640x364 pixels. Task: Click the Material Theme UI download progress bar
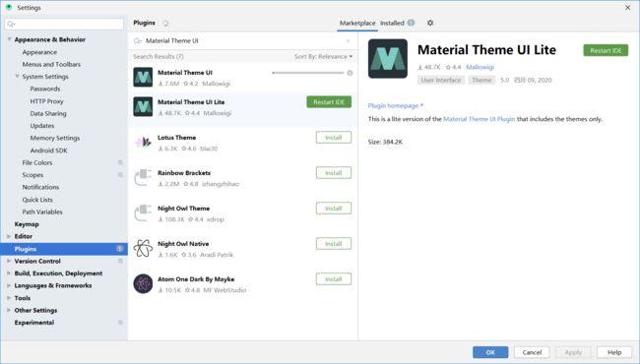tap(308, 73)
